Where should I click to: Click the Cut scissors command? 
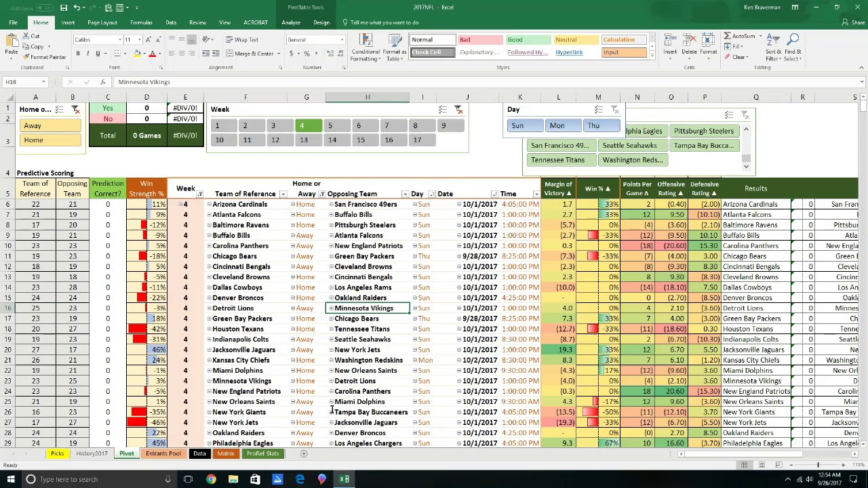click(32, 36)
